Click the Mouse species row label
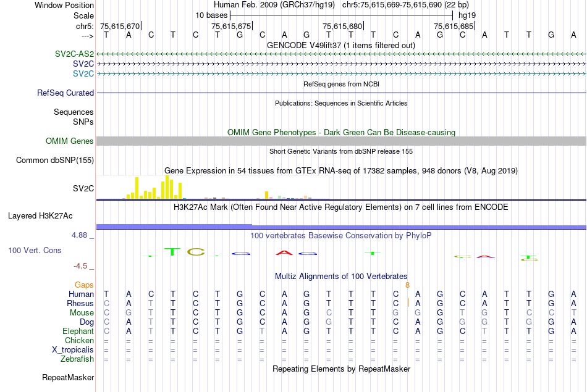The image size is (587, 392). point(82,313)
